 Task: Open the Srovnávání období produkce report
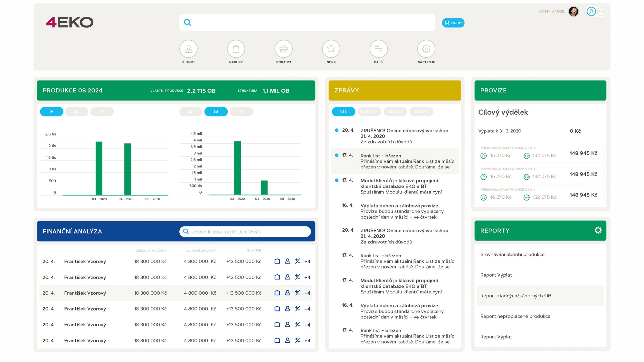click(513, 254)
